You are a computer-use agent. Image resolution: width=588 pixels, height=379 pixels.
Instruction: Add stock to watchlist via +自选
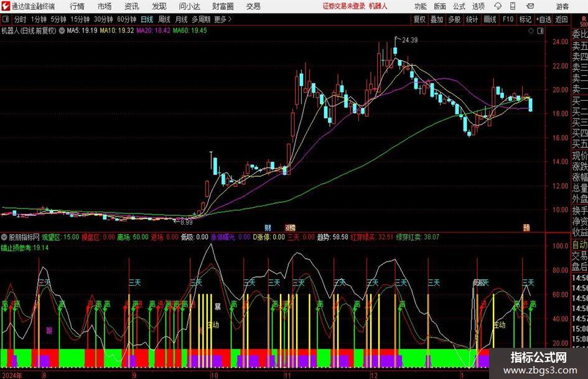tap(544, 19)
